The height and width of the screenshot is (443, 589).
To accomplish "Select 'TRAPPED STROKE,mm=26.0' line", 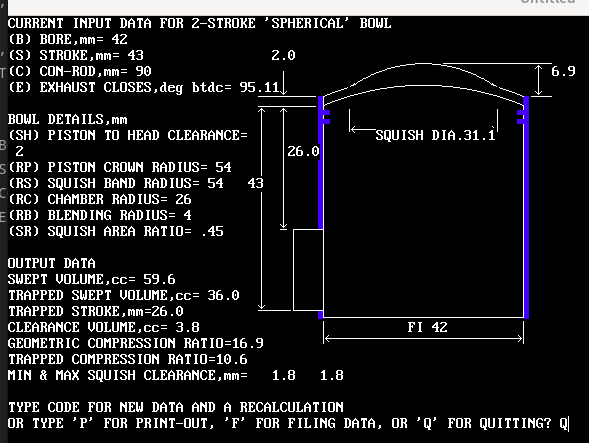I will tap(96, 311).
